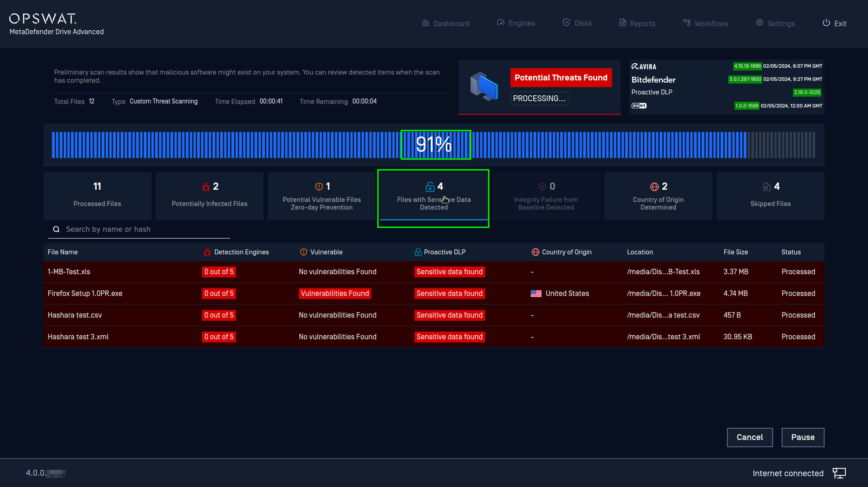Open the Hashara test 3.xml row

pos(434,337)
